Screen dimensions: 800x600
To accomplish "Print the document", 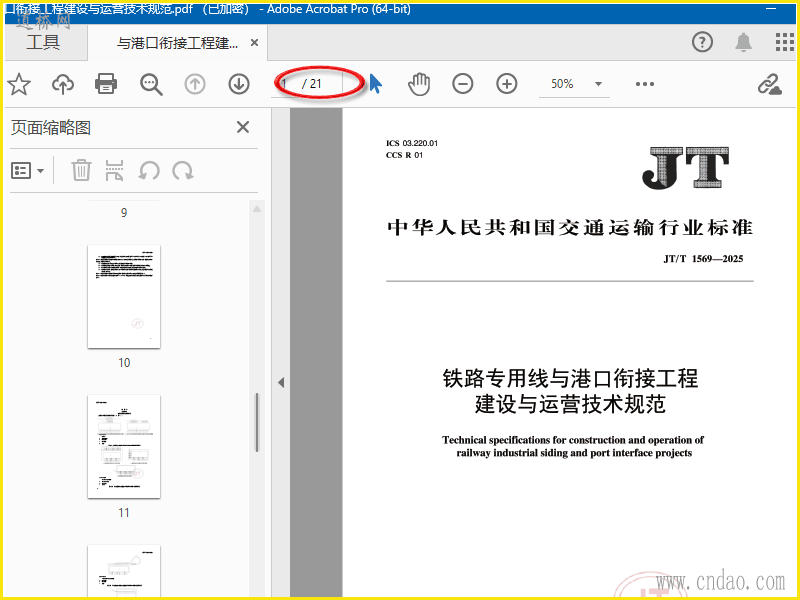I will [x=106, y=84].
